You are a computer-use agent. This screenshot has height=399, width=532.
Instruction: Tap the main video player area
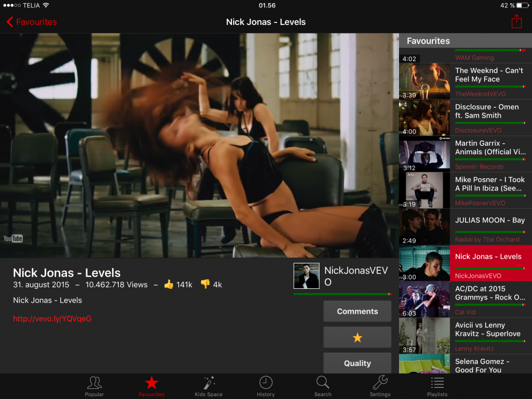click(199, 145)
